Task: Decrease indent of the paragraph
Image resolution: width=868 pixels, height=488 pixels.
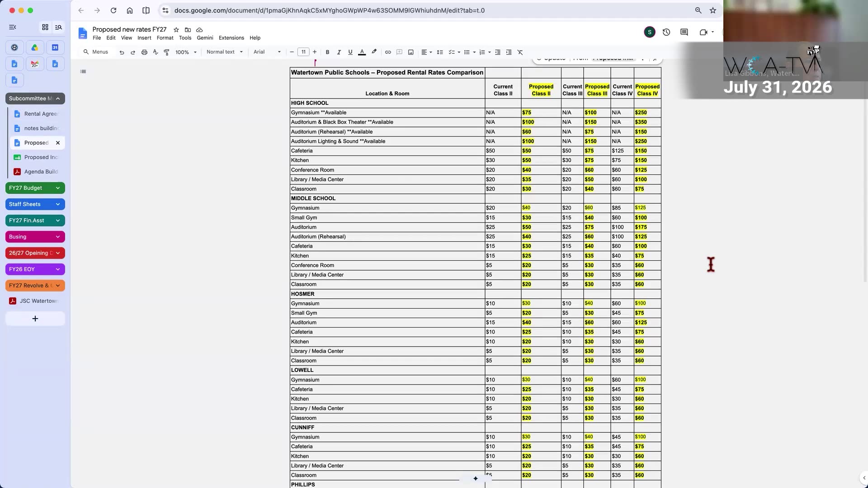Action: [498, 52]
